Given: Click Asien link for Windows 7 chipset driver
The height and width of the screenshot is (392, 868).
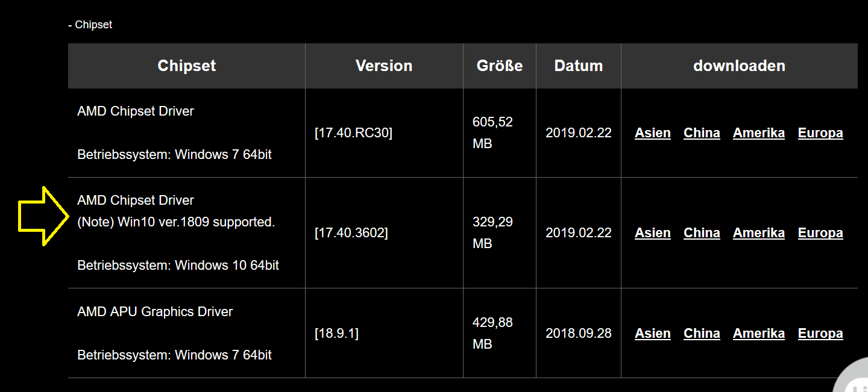Looking at the screenshot, I should [652, 133].
